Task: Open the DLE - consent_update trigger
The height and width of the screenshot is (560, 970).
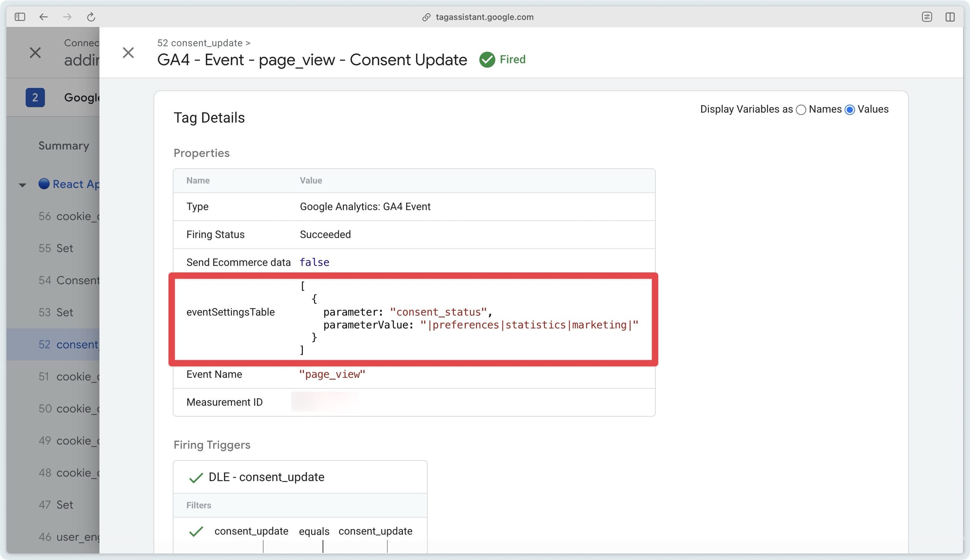Action: pos(266,477)
